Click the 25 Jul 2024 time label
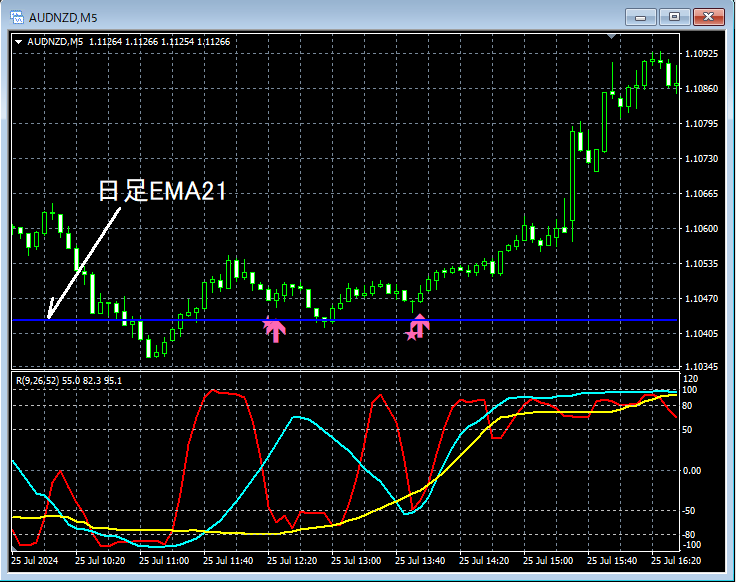 (35, 560)
